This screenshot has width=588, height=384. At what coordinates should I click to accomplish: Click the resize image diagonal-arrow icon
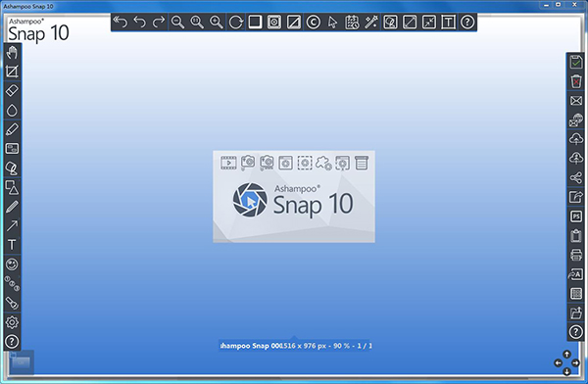click(x=410, y=23)
